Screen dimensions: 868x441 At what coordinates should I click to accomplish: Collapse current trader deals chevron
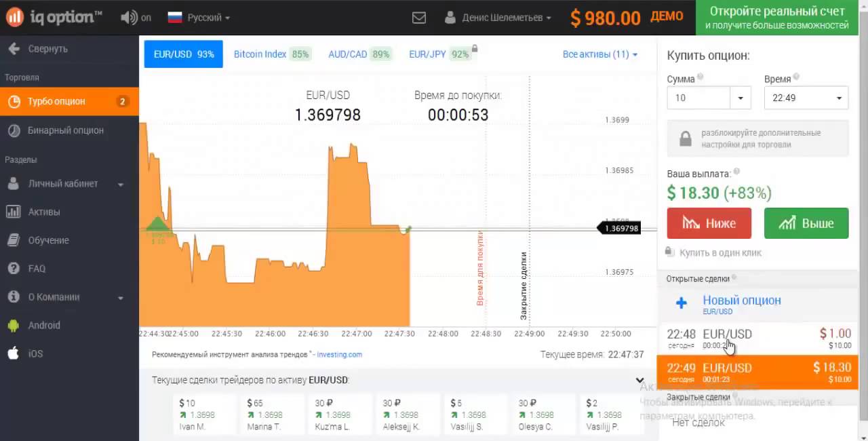point(639,381)
